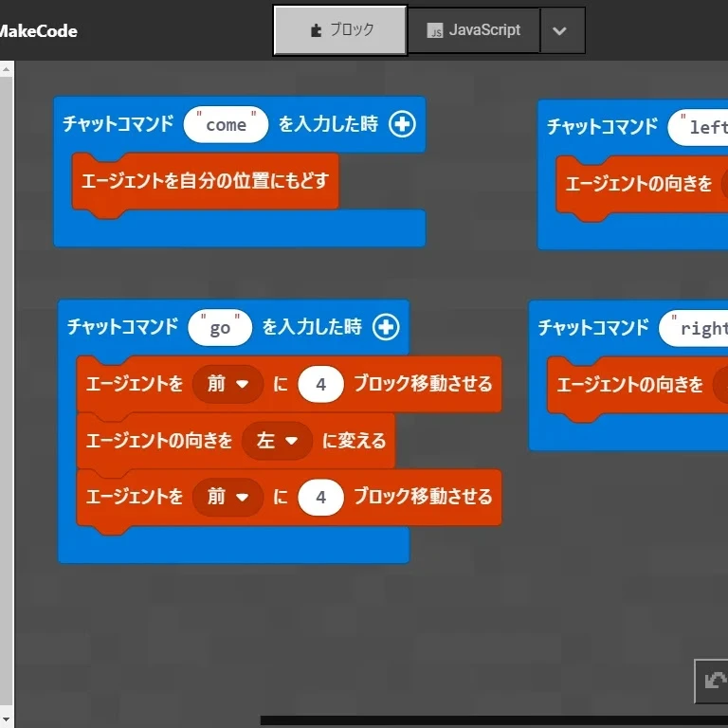Select the エージェントを自分の位置にもどす block
Viewport: 728px width, 728px height.
click(205, 181)
